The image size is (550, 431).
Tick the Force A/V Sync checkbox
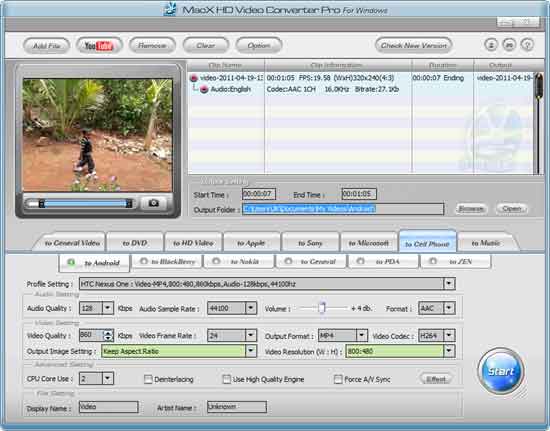pyautogui.click(x=338, y=379)
